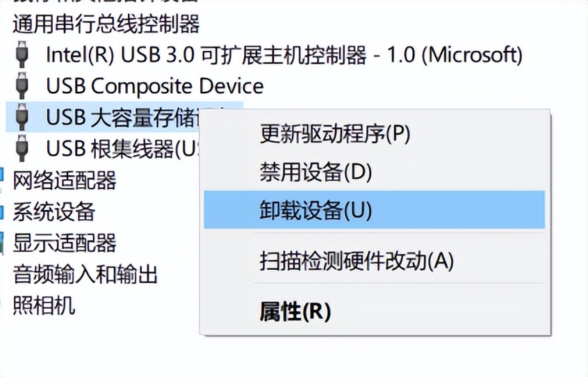The height and width of the screenshot is (377, 588).
Task: Click the USB 根集线器 plug icon
Action: 22,148
